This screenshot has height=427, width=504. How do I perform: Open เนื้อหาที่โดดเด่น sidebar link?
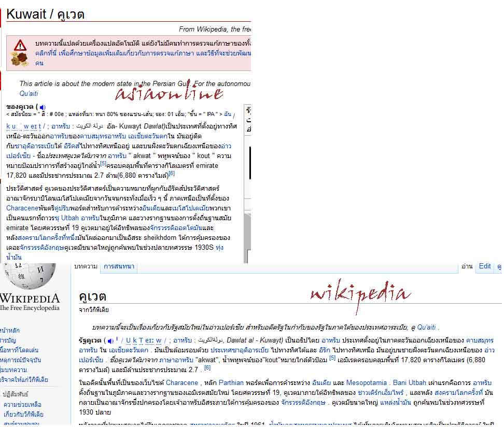19,350
